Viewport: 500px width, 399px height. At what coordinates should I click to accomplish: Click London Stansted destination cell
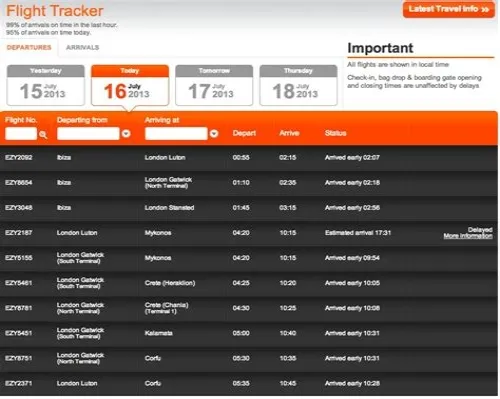pos(169,207)
